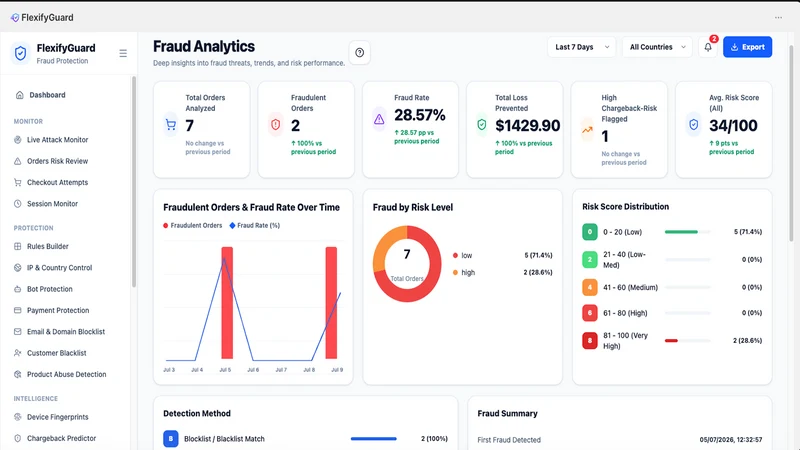Click the blue B badge beside Blocklist Match
The height and width of the screenshot is (450, 800).
[x=171, y=439]
